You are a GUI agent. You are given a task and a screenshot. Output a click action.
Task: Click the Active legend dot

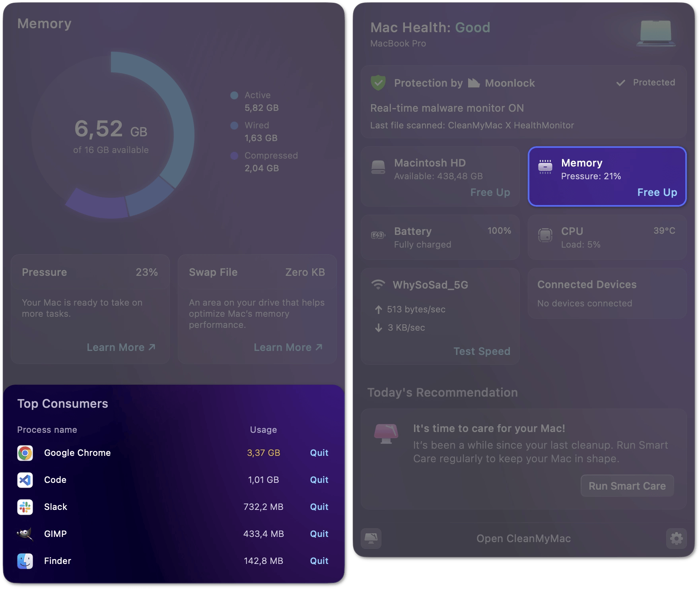pyautogui.click(x=234, y=95)
